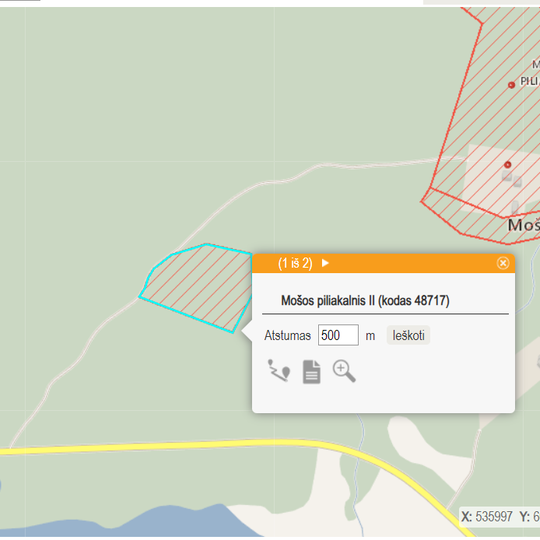This screenshot has height=540, width=540.
Task: Click the Atstumas distance input field
Action: 338,335
